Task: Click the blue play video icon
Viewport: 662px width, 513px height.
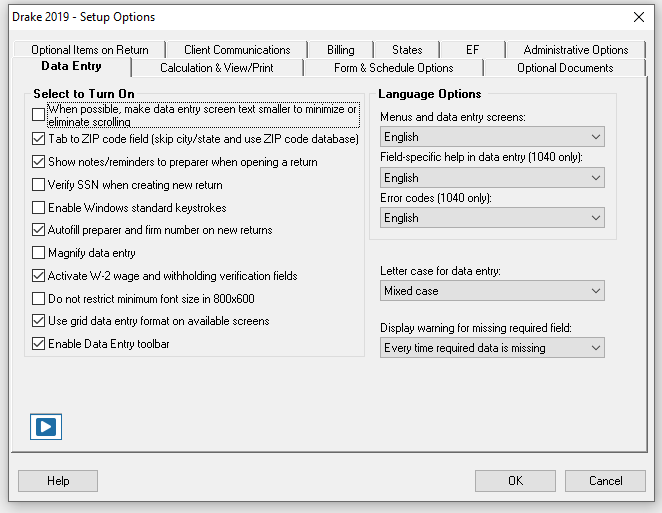Action: tap(46, 427)
